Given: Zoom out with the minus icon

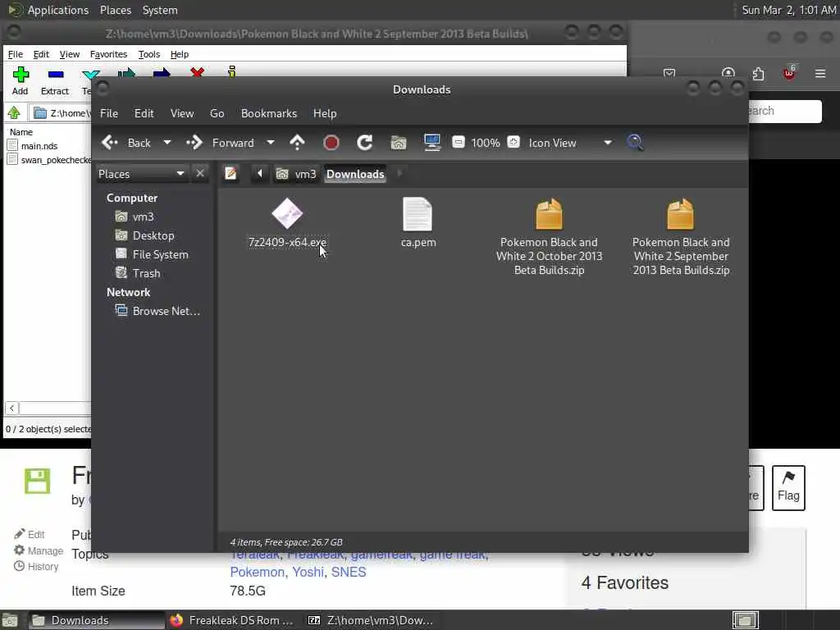Looking at the screenshot, I should (x=458, y=143).
